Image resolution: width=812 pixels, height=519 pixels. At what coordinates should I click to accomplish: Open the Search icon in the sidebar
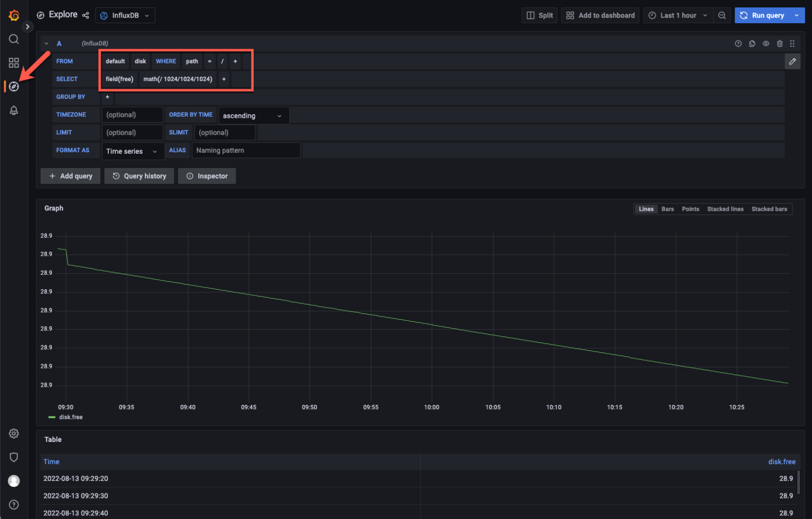point(14,39)
